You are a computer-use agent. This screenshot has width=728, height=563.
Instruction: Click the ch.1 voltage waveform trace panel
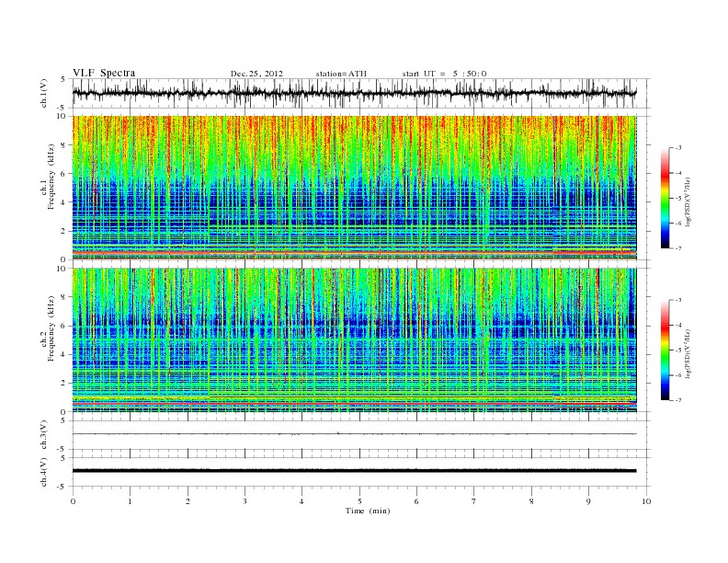361,93
